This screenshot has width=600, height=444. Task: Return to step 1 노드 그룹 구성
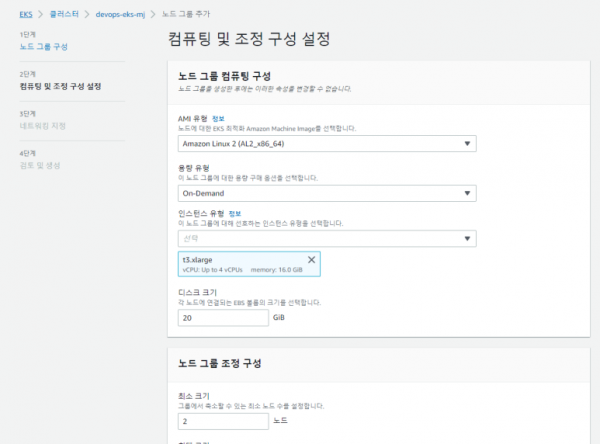pos(44,47)
